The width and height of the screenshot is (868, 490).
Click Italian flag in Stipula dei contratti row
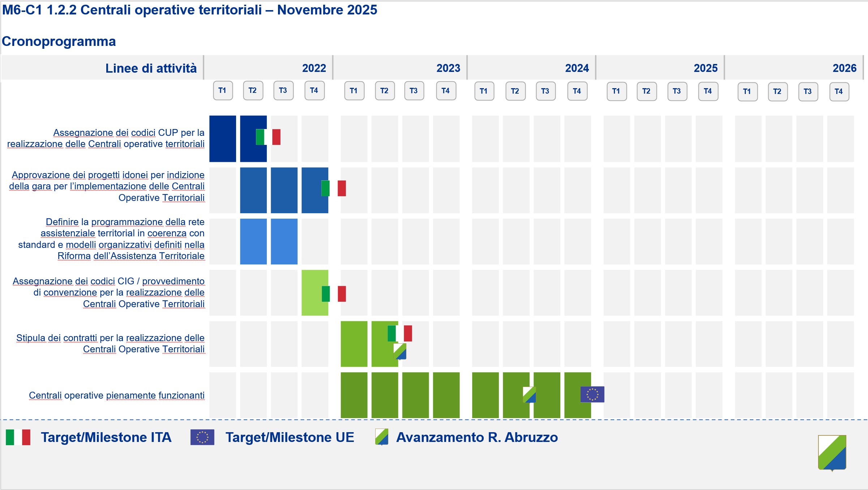[399, 333]
